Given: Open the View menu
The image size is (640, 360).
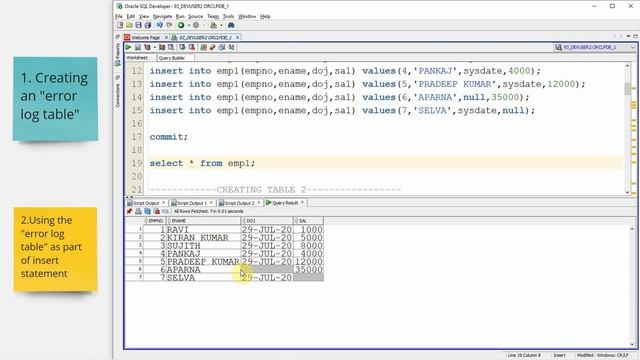Looking at the screenshot, I should [x=144, y=16].
